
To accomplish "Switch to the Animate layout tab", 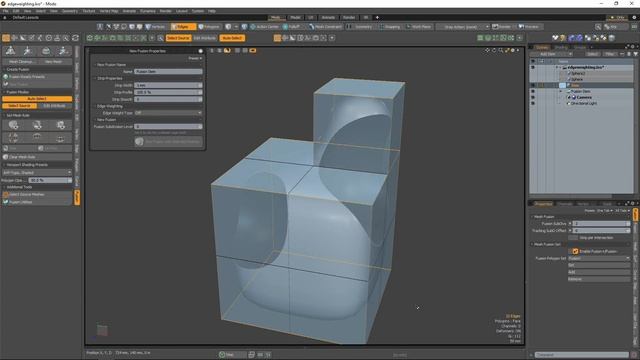I will click(328, 18).
